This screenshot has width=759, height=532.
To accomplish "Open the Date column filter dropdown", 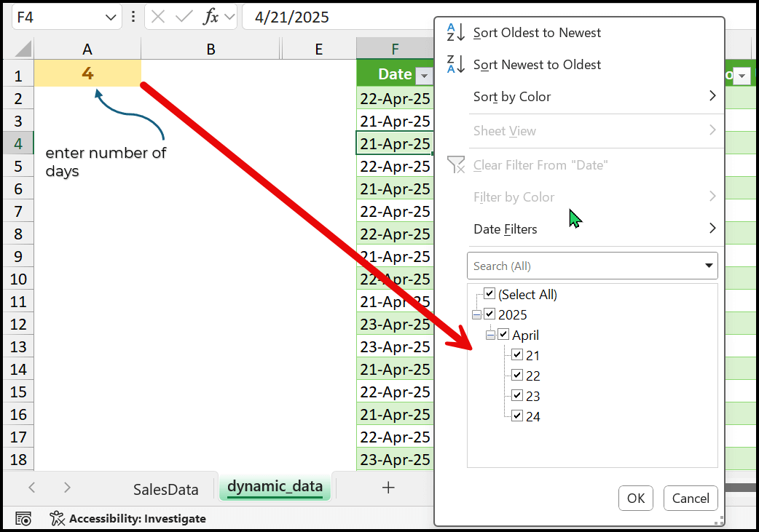I will 423,75.
